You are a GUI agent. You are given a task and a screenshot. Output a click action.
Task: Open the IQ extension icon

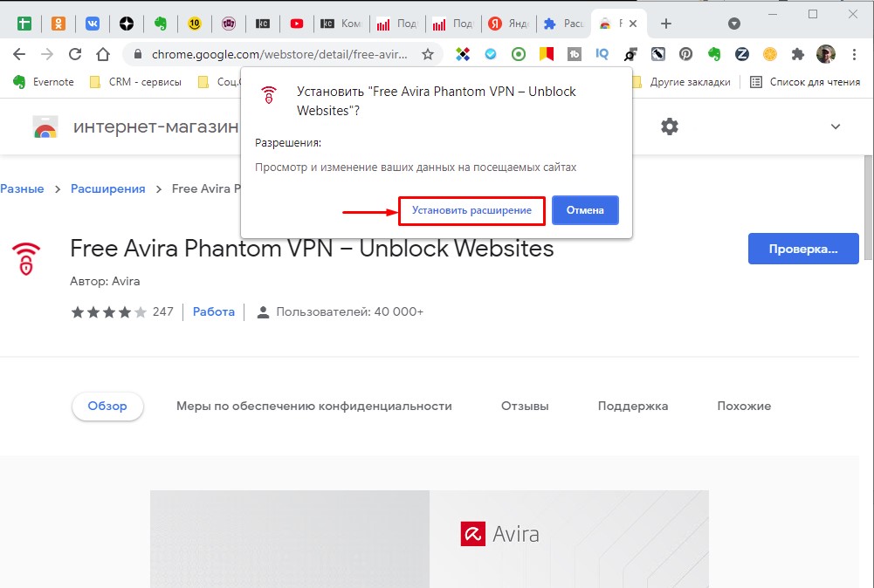[602, 54]
